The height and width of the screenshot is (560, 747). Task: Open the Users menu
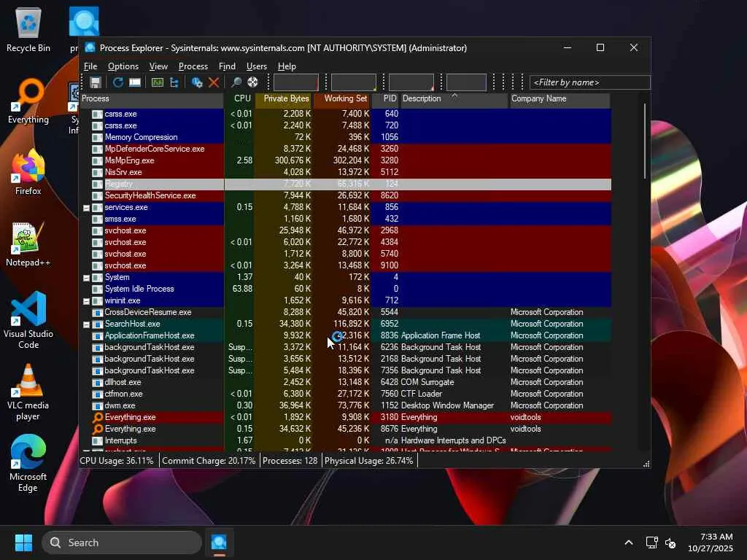pyautogui.click(x=256, y=66)
